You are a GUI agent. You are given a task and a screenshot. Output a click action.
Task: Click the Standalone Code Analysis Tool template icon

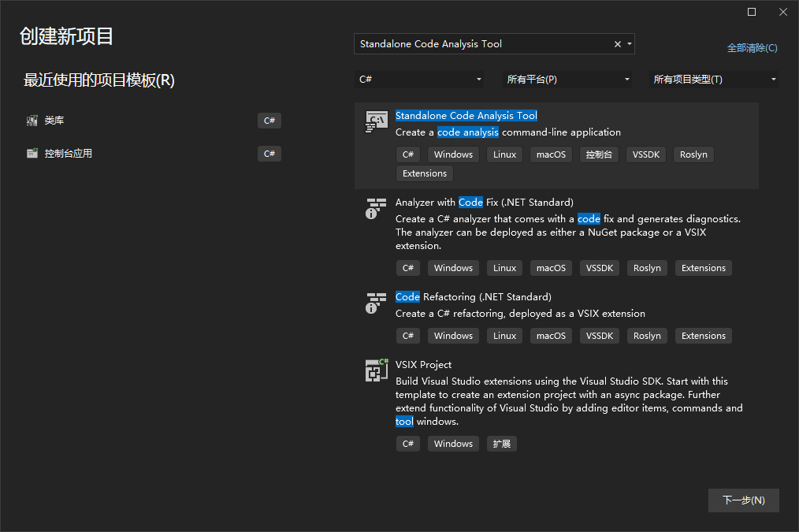377,121
